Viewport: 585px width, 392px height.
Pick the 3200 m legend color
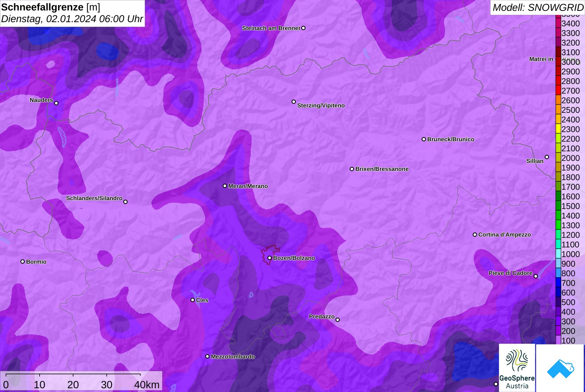(558, 43)
